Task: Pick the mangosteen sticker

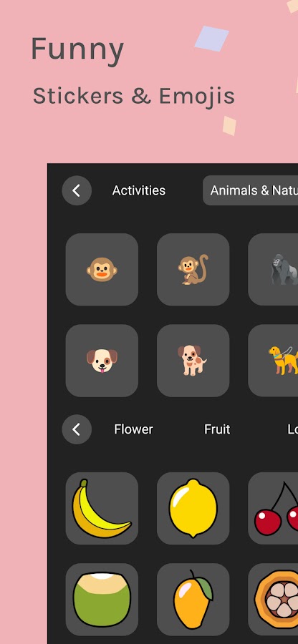Action: click(x=274, y=600)
